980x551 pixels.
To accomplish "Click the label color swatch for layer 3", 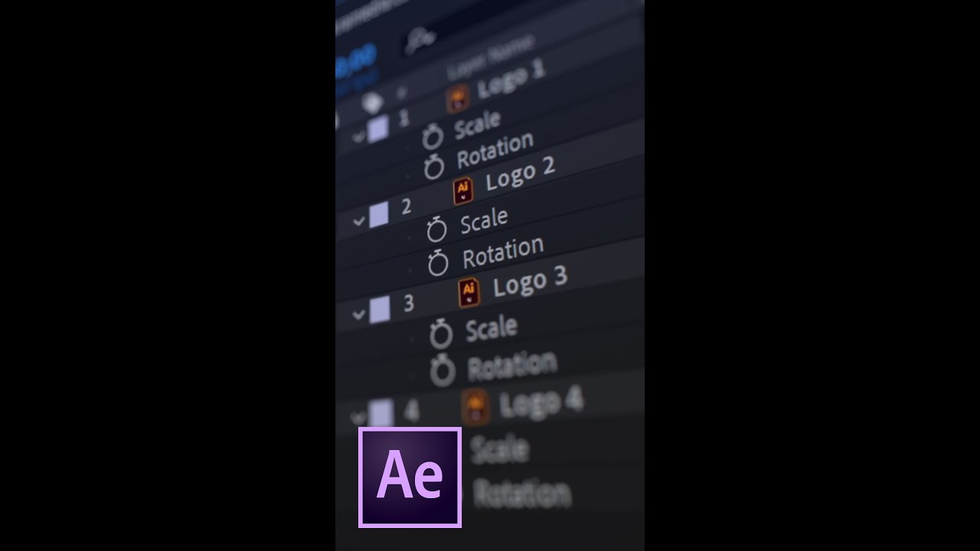I will [380, 308].
